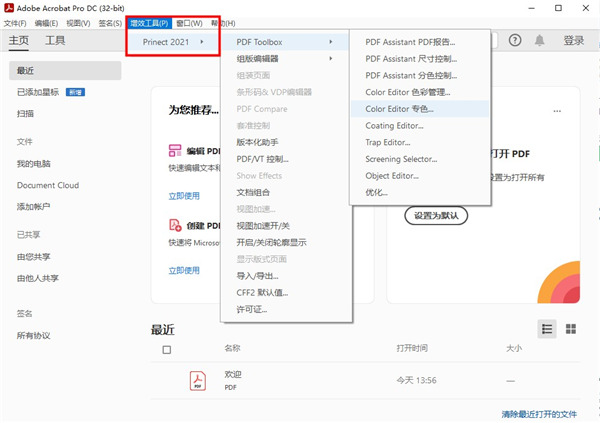
Task: Open Coating Editor from submenu
Action: (420, 126)
